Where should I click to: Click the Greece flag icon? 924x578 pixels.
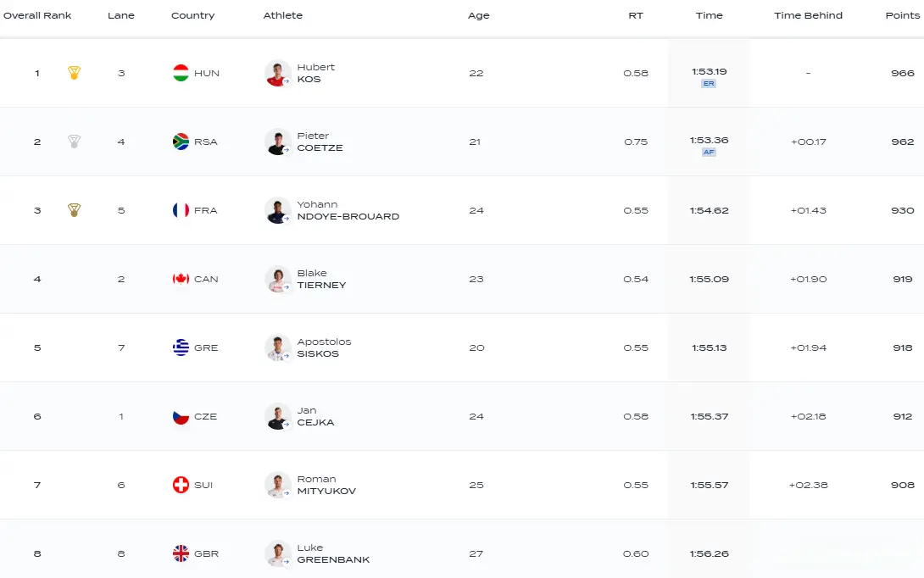(181, 347)
